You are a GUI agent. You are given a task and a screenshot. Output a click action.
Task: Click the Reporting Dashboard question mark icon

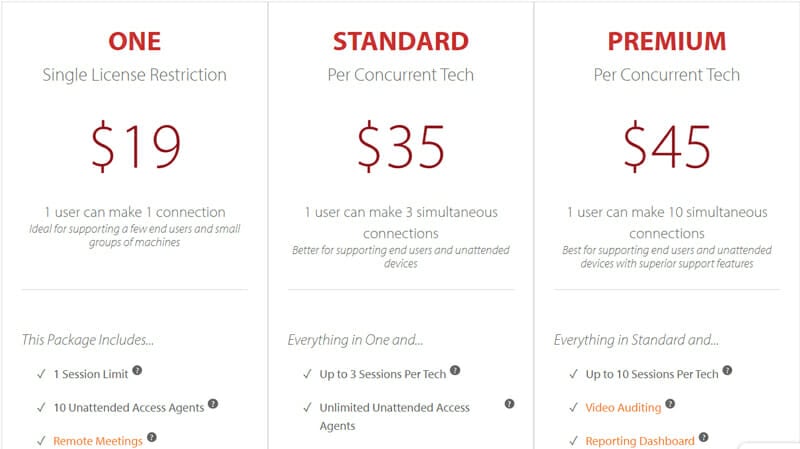[704, 437]
